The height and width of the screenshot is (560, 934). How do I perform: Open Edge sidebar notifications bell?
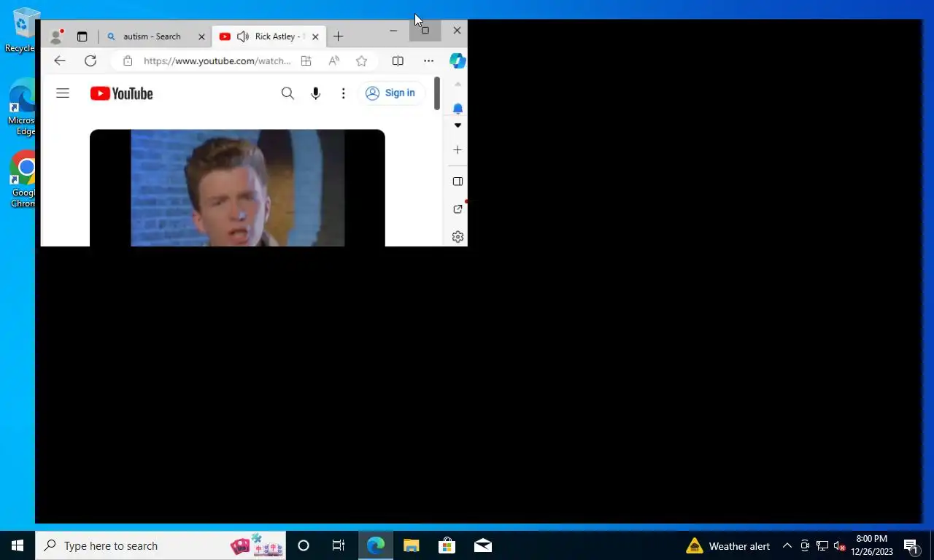coord(458,109)
